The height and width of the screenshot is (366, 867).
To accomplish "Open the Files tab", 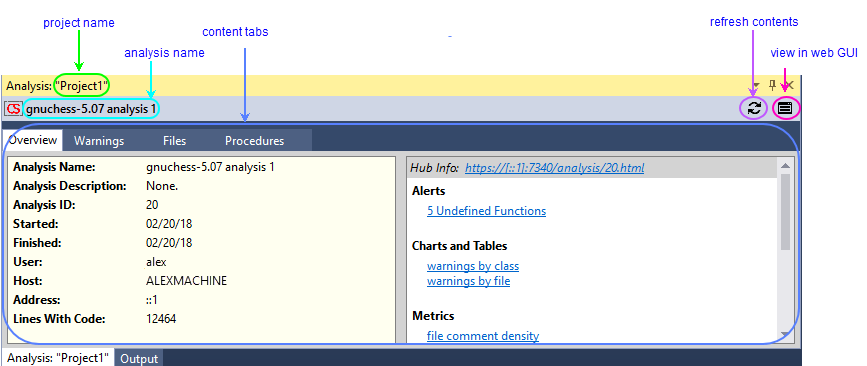I will (175, 140).
